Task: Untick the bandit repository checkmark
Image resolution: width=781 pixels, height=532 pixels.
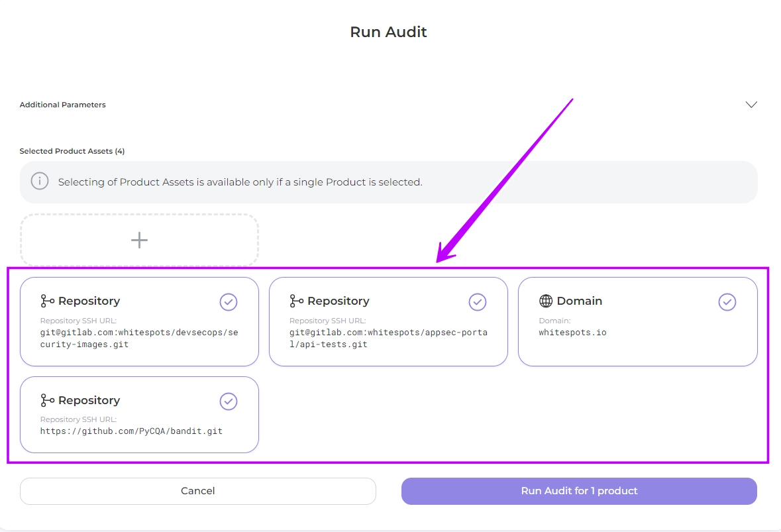Action: point(228,401)
